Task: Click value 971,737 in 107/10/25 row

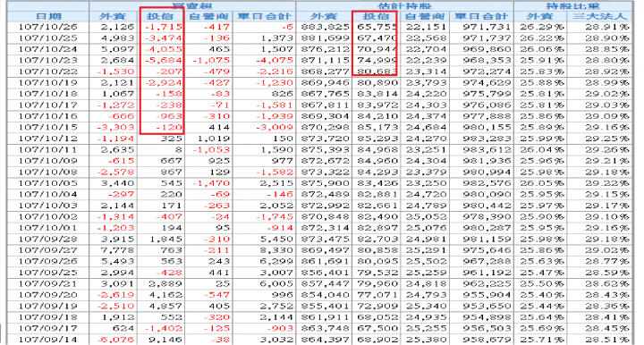Action: (x=487, y=38)
